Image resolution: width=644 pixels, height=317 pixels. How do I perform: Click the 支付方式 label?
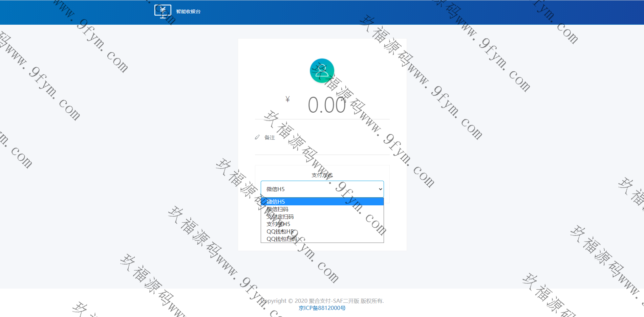click(x=322, y=175)
